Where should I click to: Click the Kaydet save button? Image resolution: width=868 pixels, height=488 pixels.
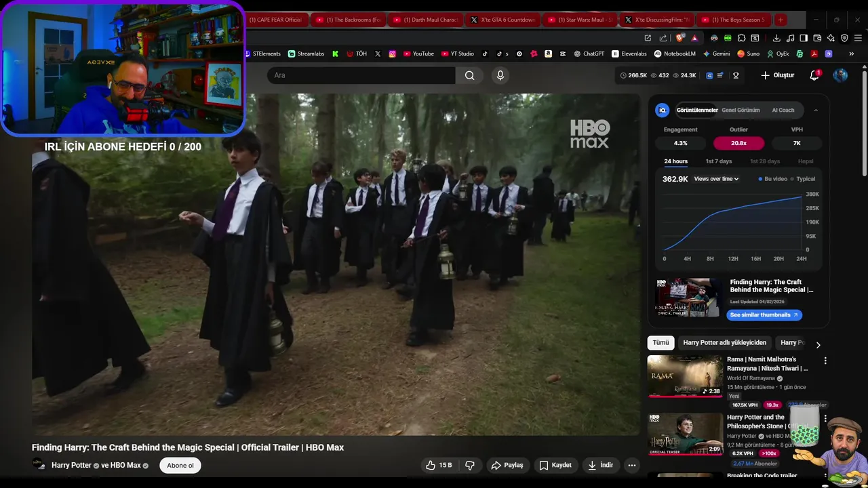click(555, 465)
